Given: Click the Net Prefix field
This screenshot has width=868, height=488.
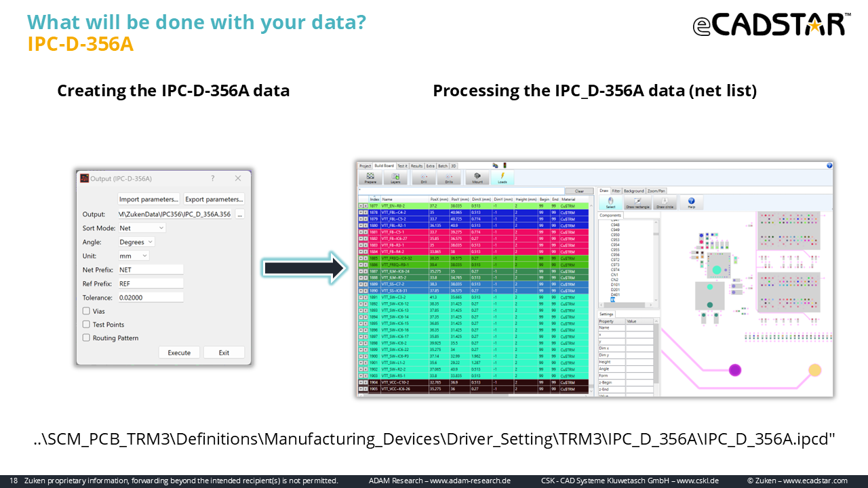Looking at the screenshot, I should coord(151,270).
